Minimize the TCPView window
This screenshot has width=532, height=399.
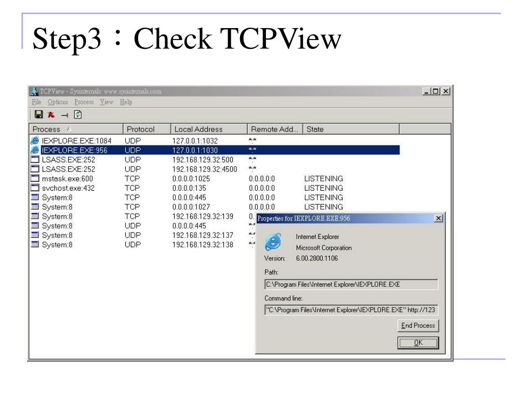coord(426,91)
